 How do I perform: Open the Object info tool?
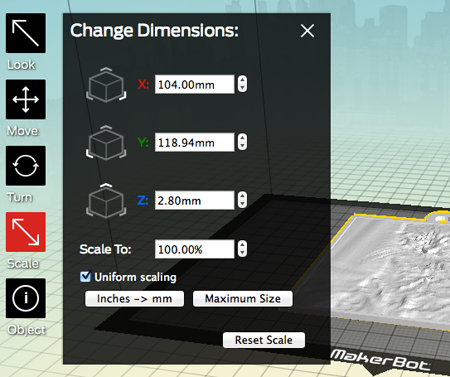(26, 298)
